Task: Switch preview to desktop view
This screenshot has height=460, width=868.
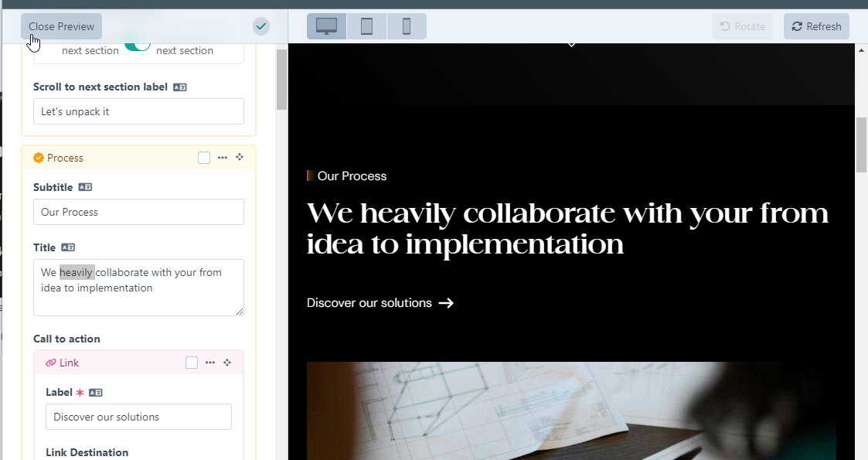Action: [x=326, y=26]
